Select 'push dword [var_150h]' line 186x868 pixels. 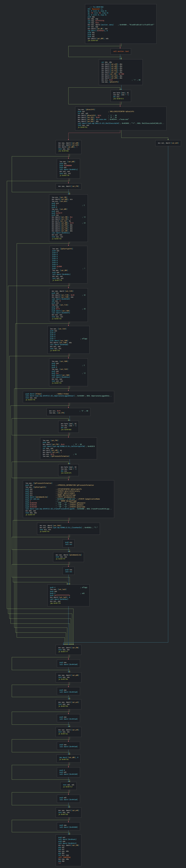click(x=61, y=375)
